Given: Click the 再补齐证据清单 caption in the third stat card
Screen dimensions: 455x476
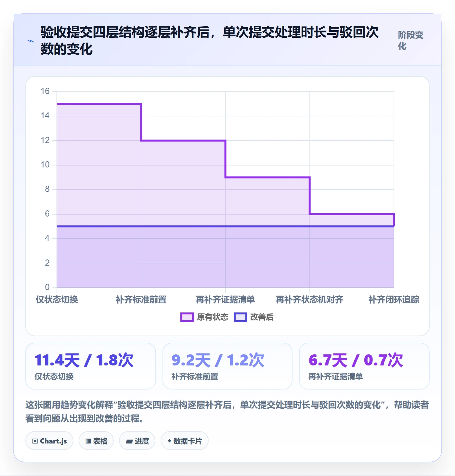Looking at the screenshot, I should pyautogui.click(x=336, y=377).
